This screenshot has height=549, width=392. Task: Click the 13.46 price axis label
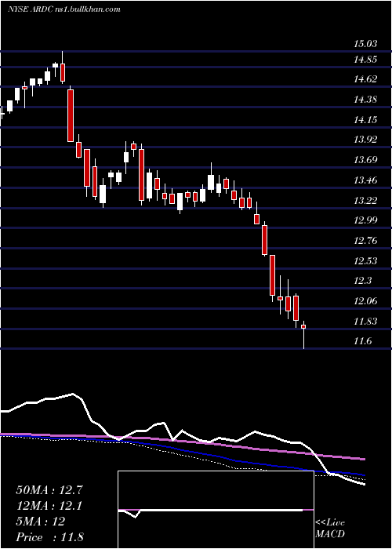tap(365, 180)
